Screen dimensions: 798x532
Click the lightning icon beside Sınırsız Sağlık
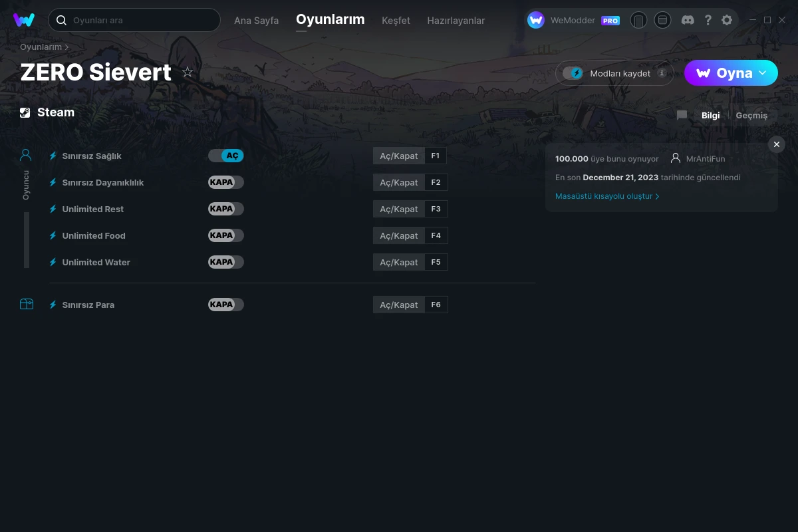click(x=53, y=156)
